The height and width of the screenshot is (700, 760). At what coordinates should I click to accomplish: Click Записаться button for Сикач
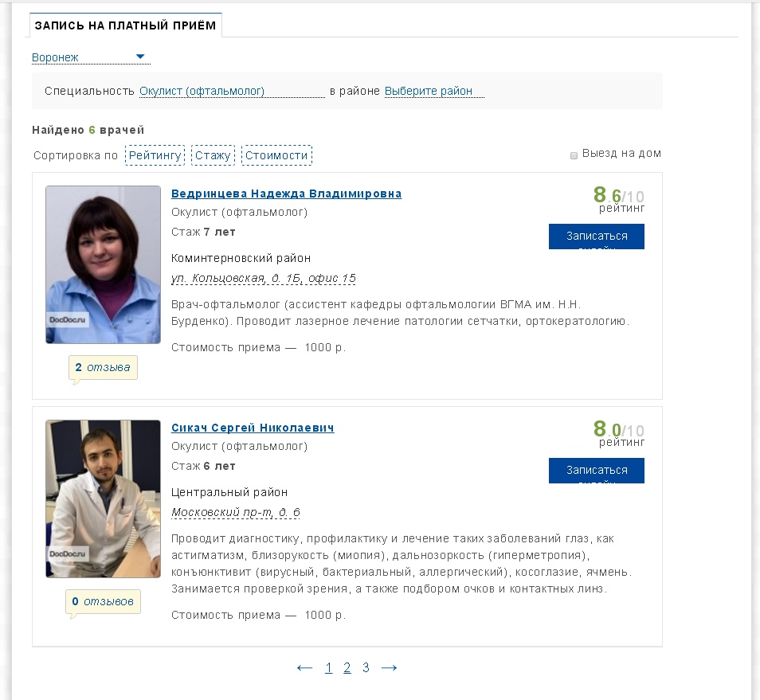[x=597, y=471]
